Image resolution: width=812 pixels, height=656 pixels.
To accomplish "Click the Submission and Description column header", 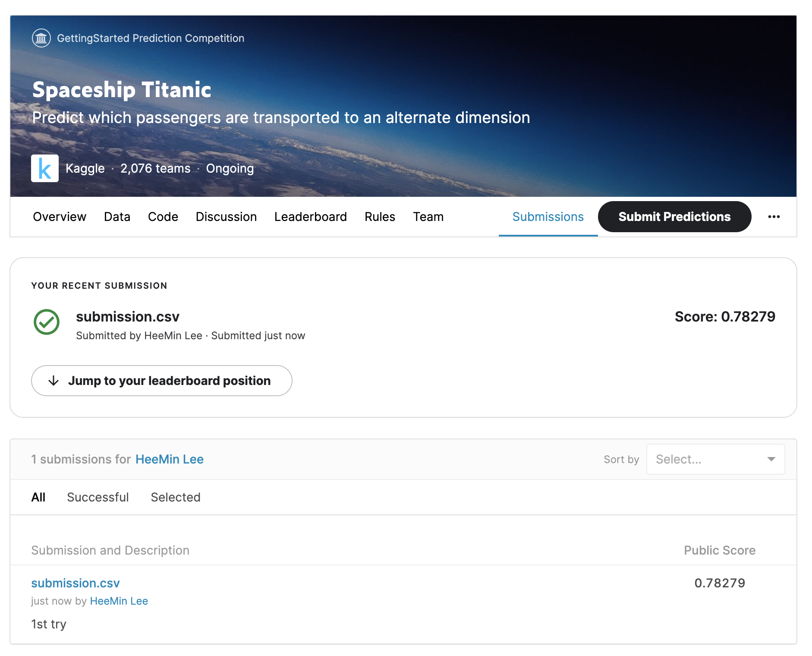I will tap(110, 550).
